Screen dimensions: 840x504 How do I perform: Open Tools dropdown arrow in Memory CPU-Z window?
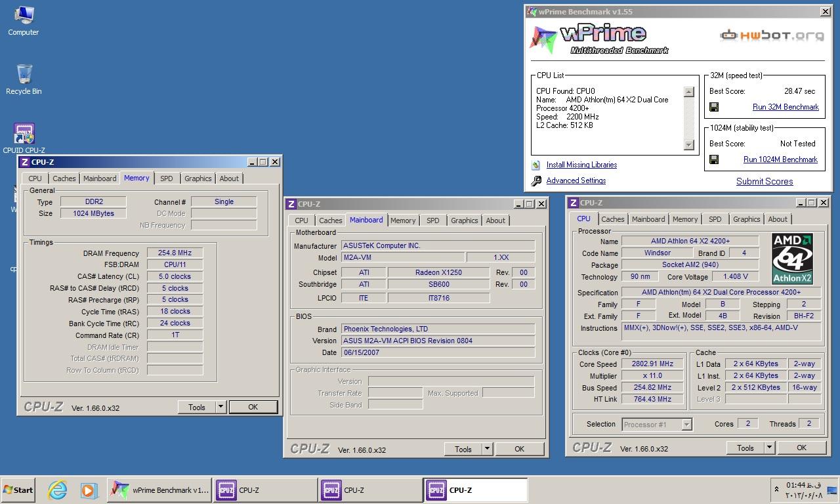[x=221, y=408]
